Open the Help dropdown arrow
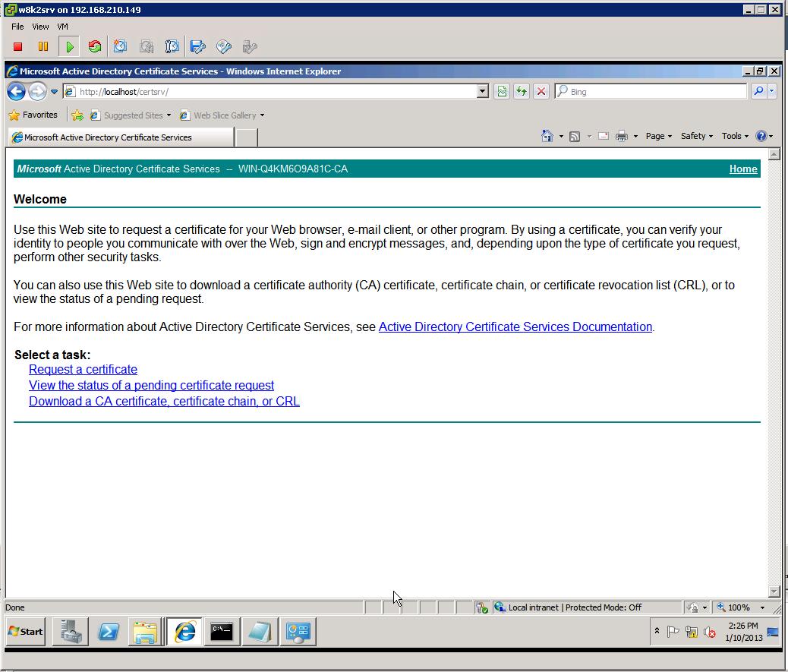 coord(771,136)
